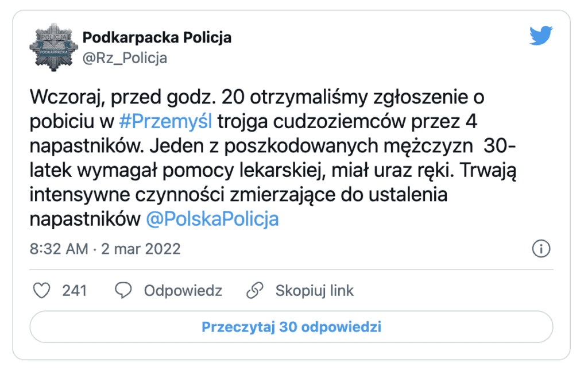
Task: Click the Skopiuj link label
Action: coord(314,291)
